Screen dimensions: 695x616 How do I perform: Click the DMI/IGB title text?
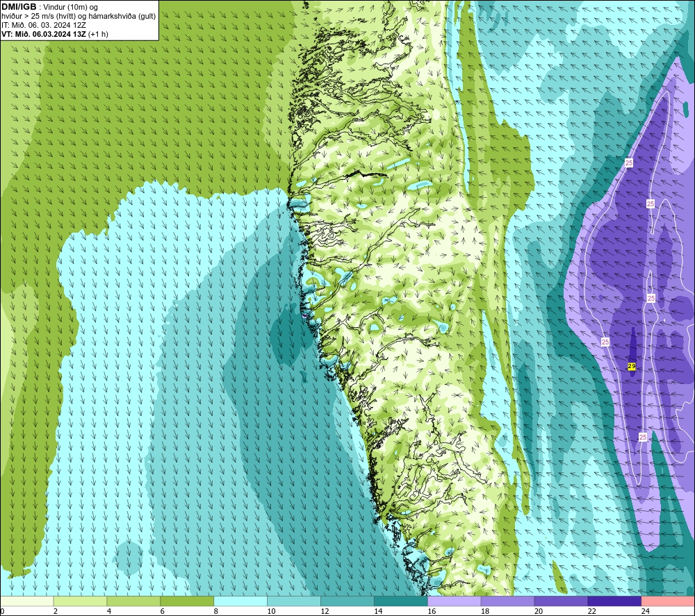tap(19, 7)
